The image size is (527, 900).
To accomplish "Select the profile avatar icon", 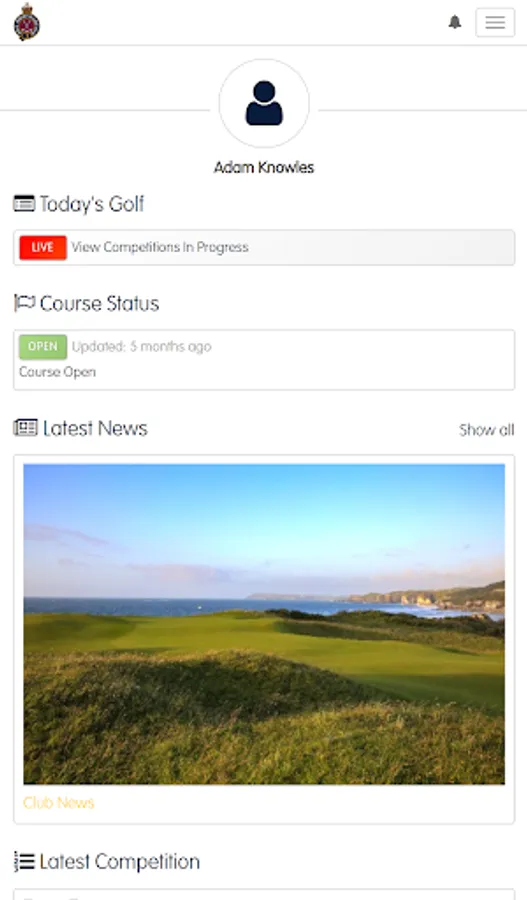I will (264, 103).
